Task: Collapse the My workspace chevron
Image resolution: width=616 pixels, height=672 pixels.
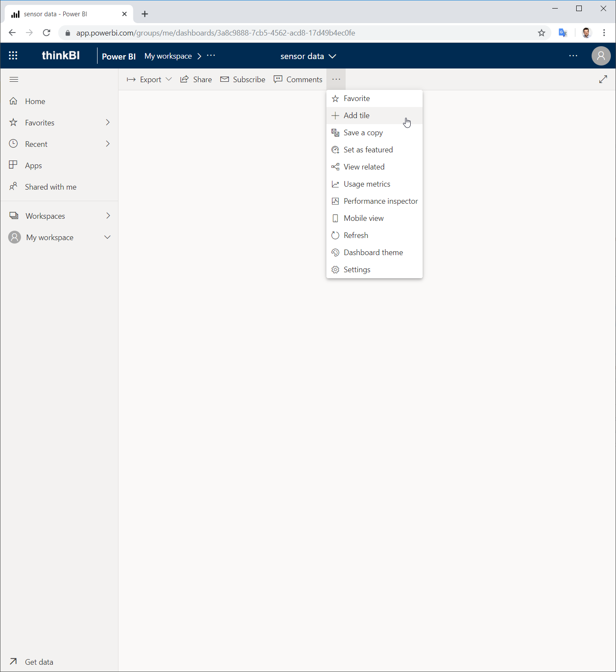Action: coord(107,237)
